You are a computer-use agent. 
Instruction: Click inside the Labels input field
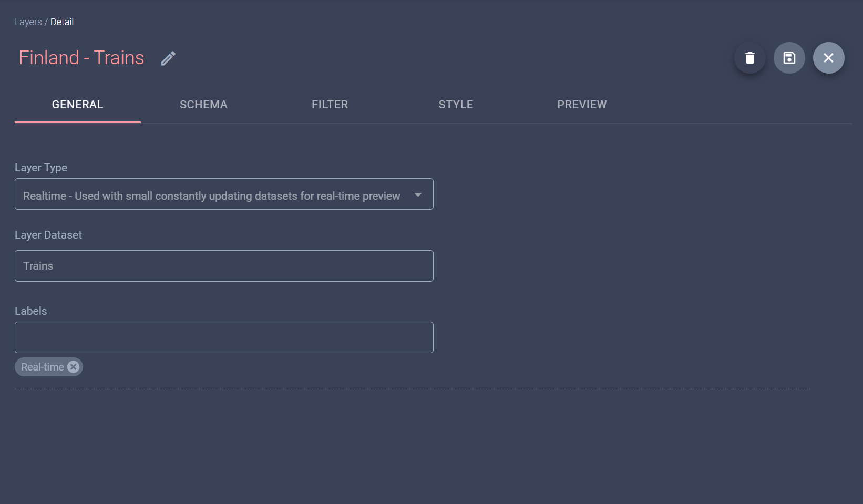pos(223,337)
